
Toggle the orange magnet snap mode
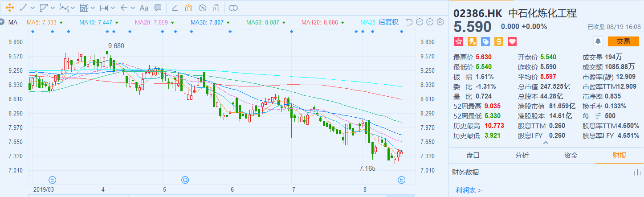[188, 8]
